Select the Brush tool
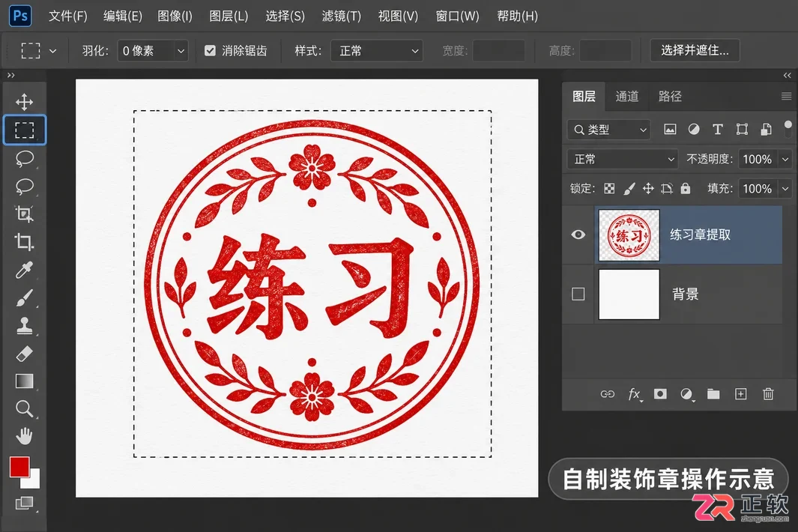798x532 pixels. click(x=25, y=297)
